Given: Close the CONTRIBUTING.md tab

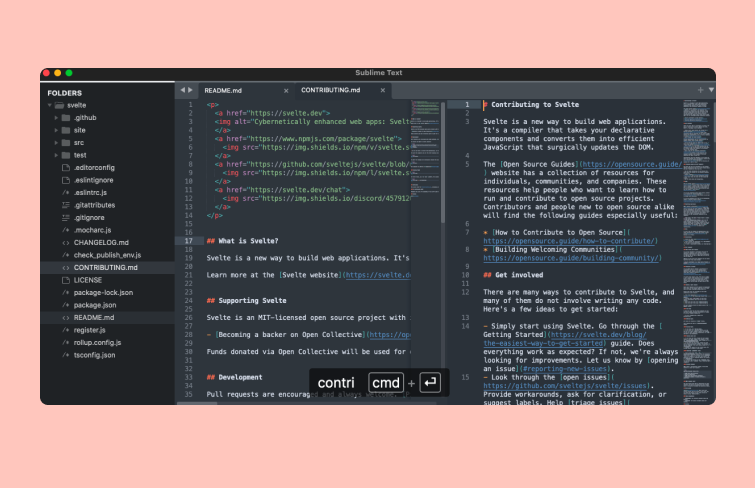Looking at the screenshot, I should (x=383, y=90).
